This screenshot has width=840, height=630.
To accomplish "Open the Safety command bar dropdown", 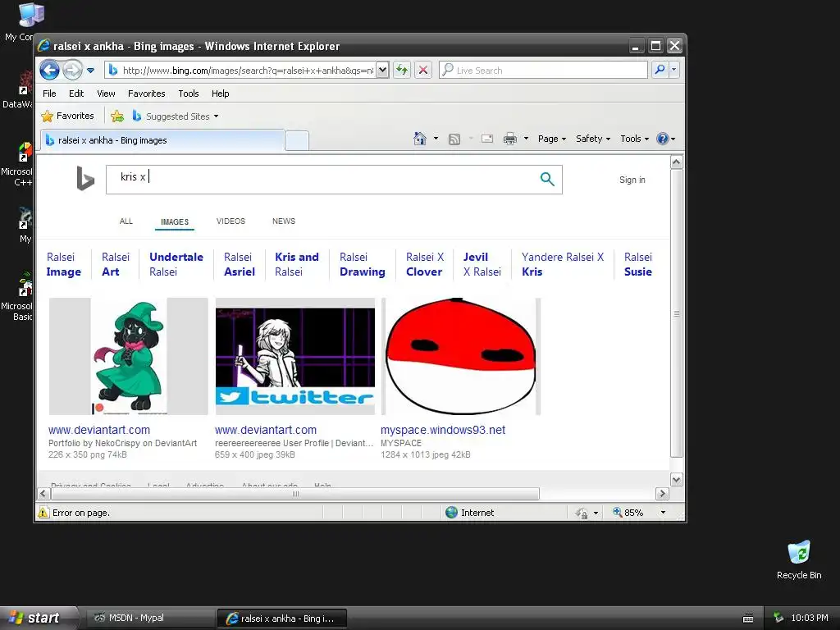I will [x=593, y=139].
